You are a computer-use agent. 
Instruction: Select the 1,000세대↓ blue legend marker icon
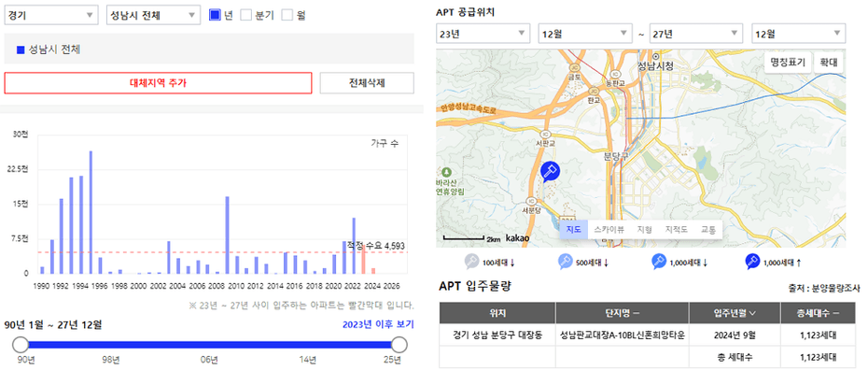pyautogui.click(x=659, y=261)
